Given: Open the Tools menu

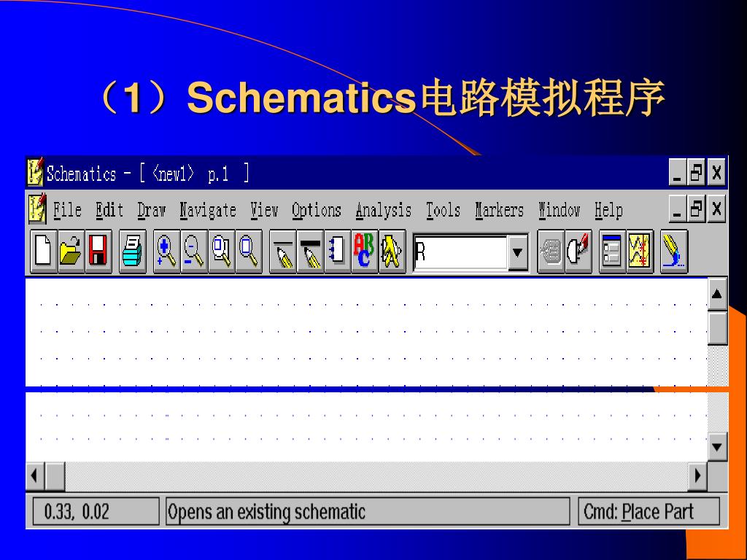Looking at the screenshot, I should [x=443, y=209].
